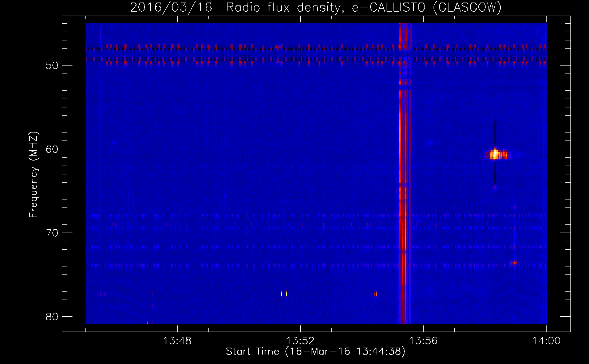Click the 13:56 time tick label
The image size is (589, 364).
pyautogui.click(x=423, y=341)
